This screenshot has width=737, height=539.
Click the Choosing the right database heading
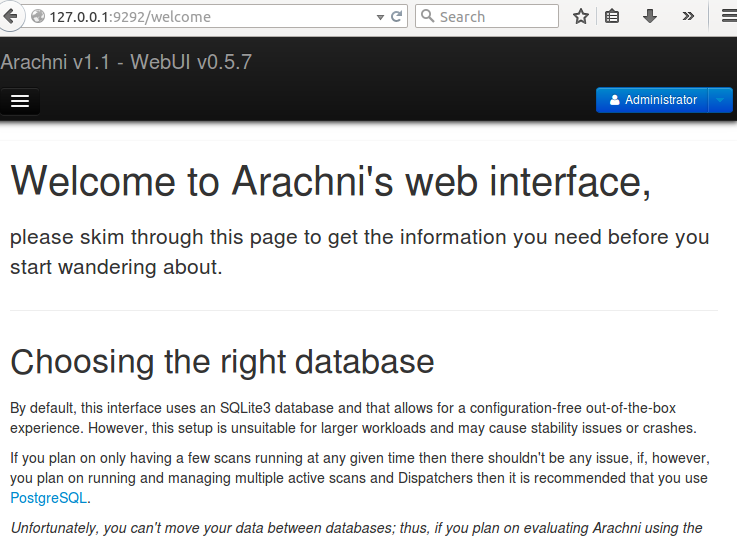pos(222,362)
